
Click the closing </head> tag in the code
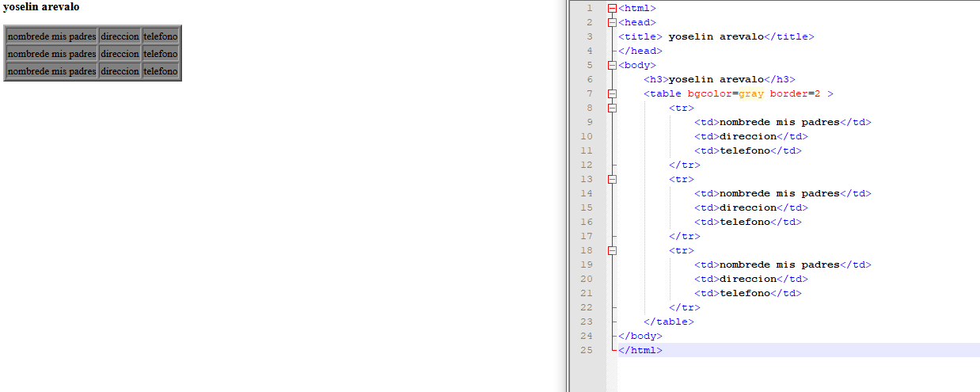point(640,51)
